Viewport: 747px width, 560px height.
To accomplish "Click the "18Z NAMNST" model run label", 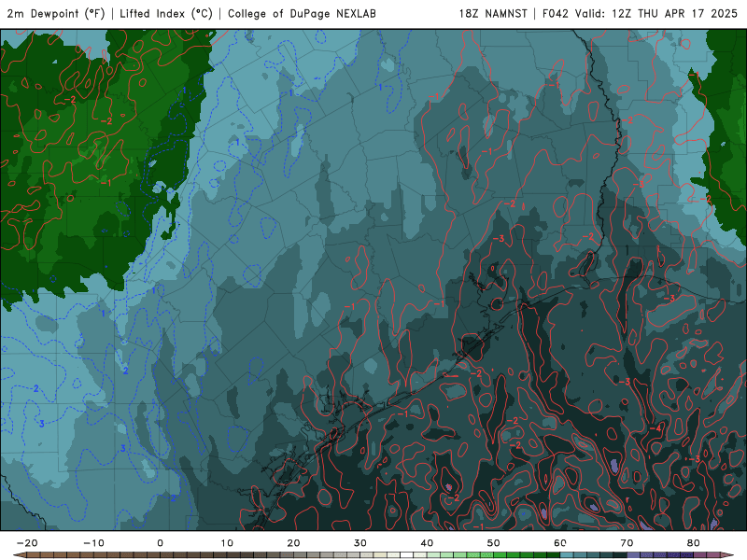I will coord(493,13).
